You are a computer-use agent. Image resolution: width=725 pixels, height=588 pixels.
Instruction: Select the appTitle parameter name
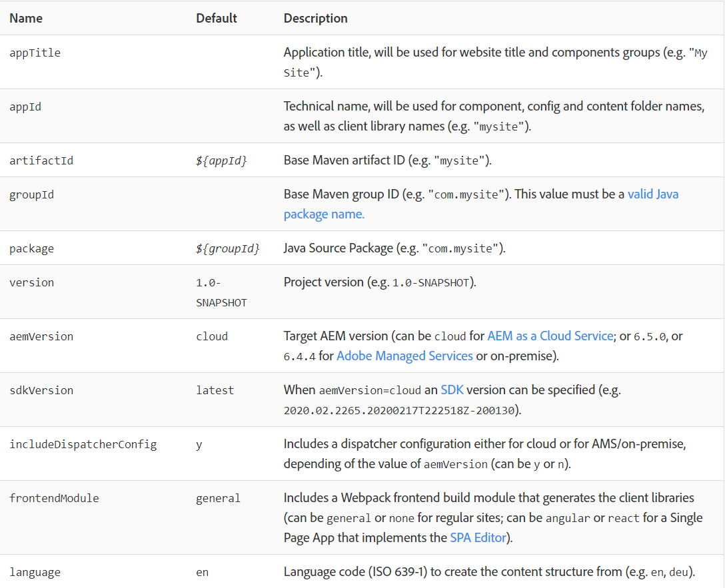[x=35, y=53]
